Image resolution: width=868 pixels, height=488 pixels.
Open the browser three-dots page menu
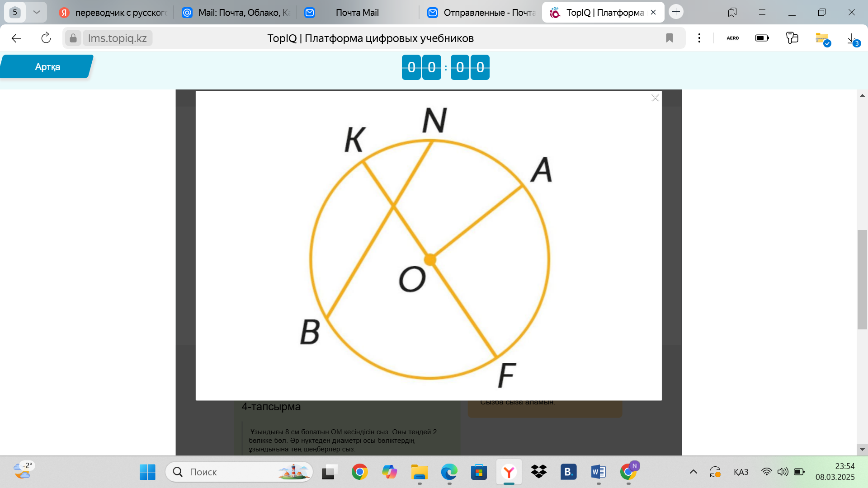(699, 38)
